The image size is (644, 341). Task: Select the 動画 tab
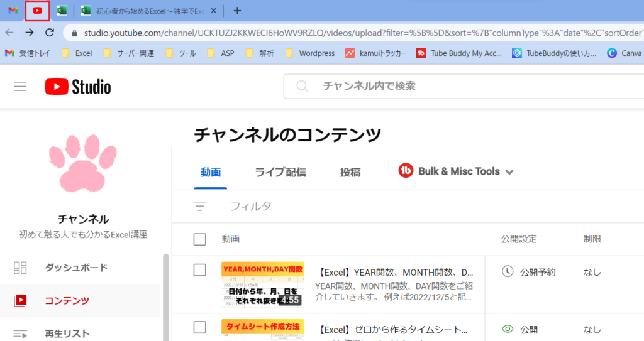(210, 172)
